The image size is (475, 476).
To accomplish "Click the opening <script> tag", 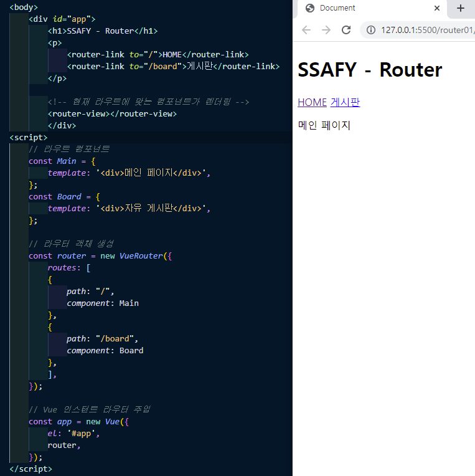I will coord(29,138).
